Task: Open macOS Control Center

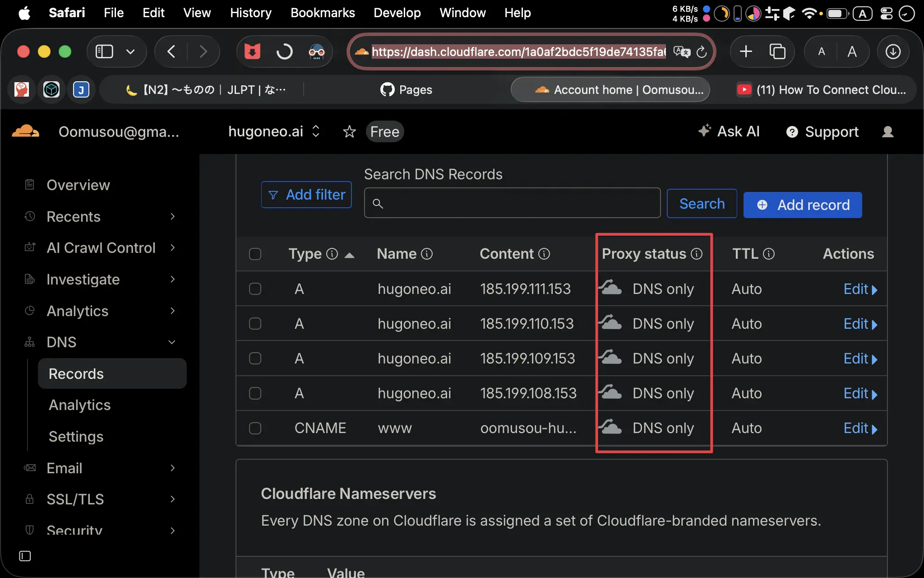Action: pos(887,13)
